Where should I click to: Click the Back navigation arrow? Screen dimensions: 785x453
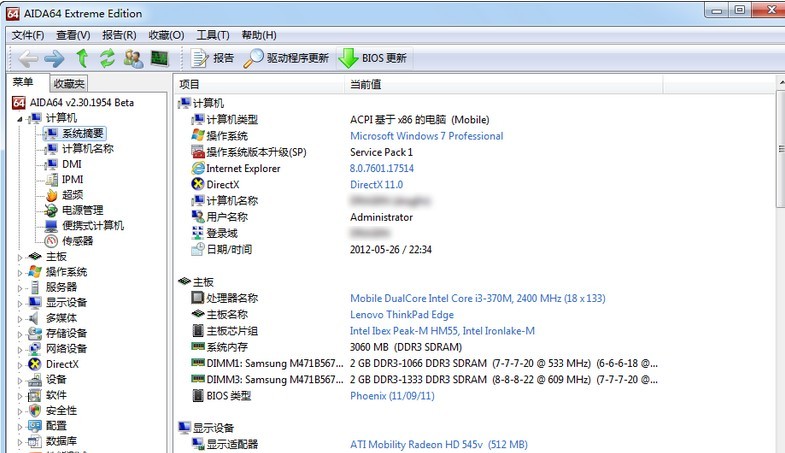[28, 59]
